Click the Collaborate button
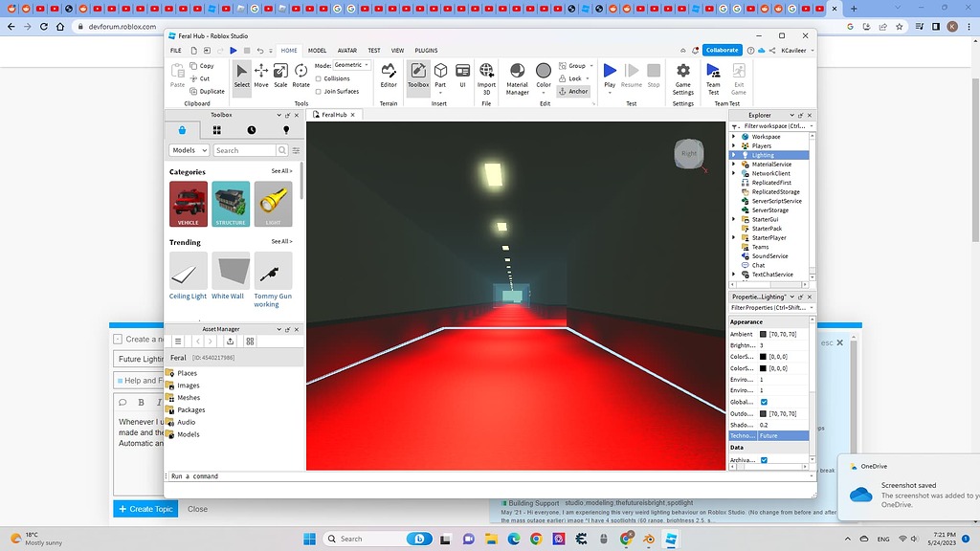The height and width of the screenshot is (551, 980). 722,50
